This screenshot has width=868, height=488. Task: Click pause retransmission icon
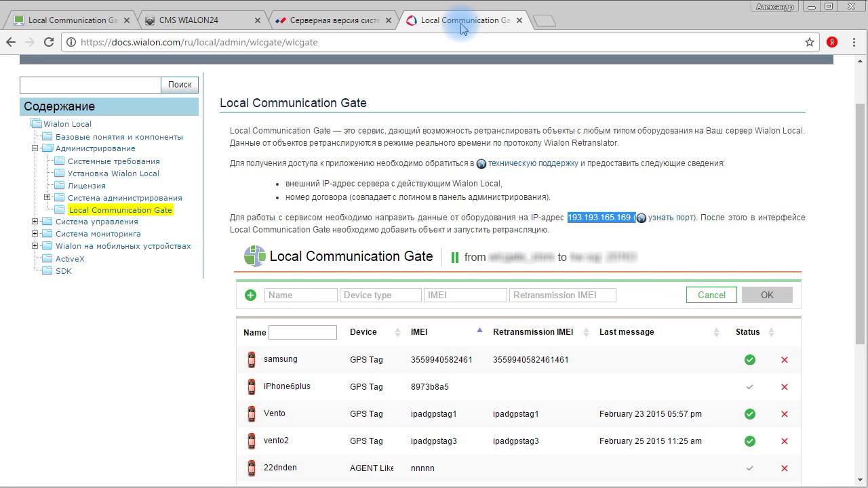455,258
